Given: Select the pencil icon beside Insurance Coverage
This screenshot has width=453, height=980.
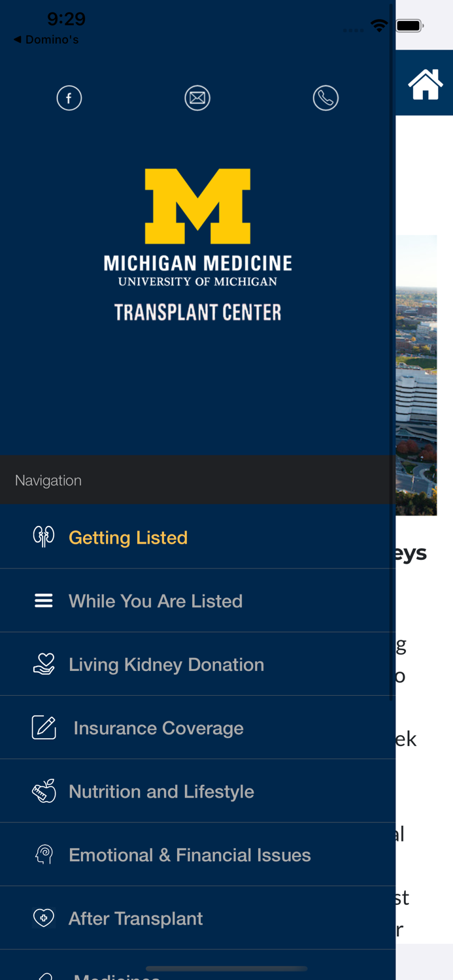Looking at the screenshot, I should [x=43, y=727].
